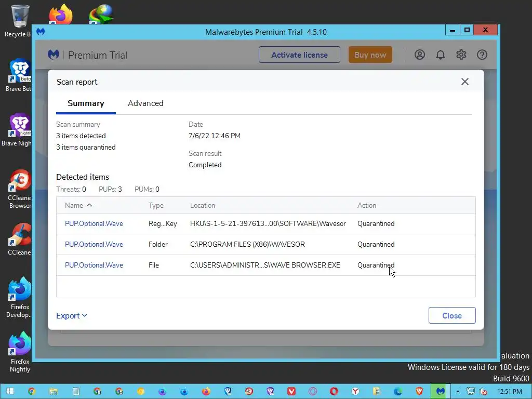Viewport: 532px width, 399px height.
Task: Click the Malwarebytes title bar icon
Action: pos(41,32)
